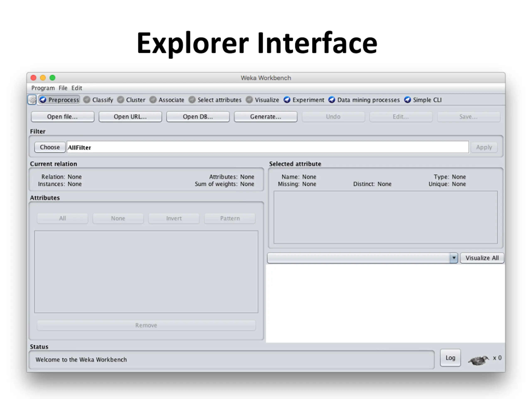Screen dimensions: 532x399
Task: Click the blue Preprocess perspective icon
Action: 43,100
